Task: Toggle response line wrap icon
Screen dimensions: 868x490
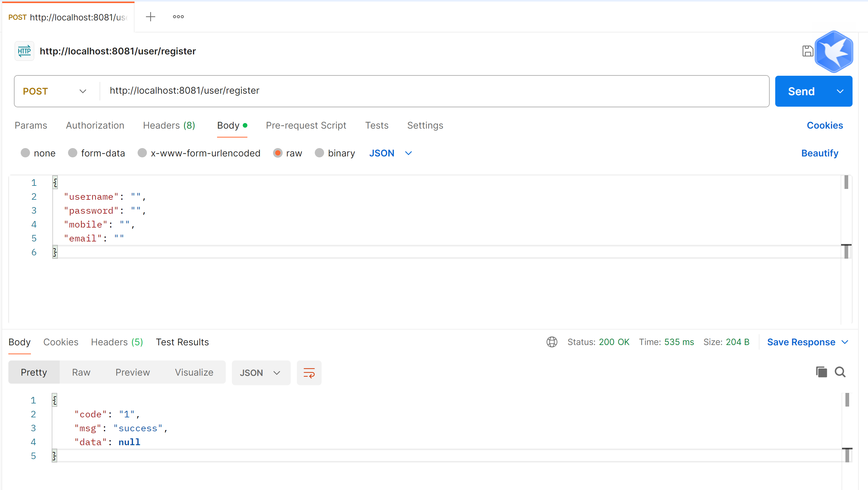Action: (309, 373)
